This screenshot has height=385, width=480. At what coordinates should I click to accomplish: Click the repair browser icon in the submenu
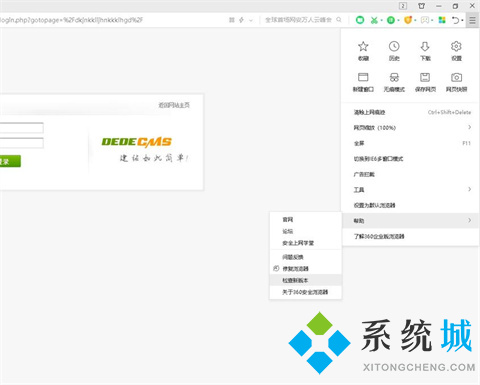tap(276, 268)
